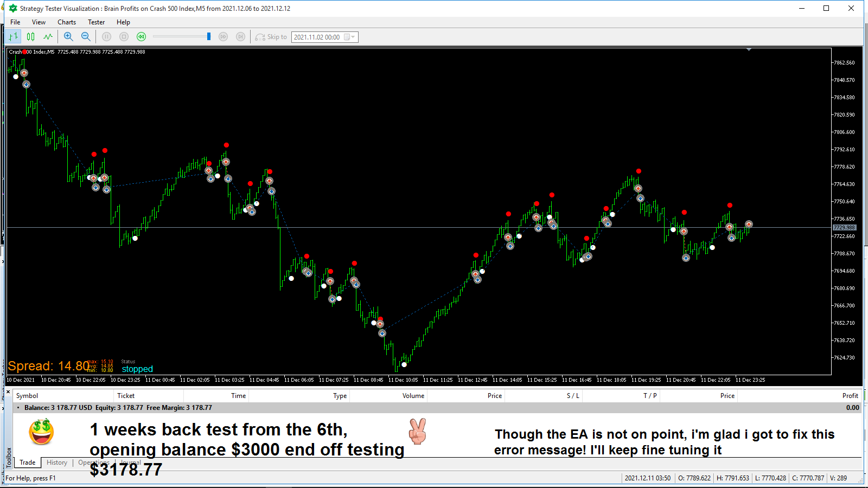This screenshot has width=868, height=488.
Task: Click the 7862.560 price scale label
Action: coord(844,63)
